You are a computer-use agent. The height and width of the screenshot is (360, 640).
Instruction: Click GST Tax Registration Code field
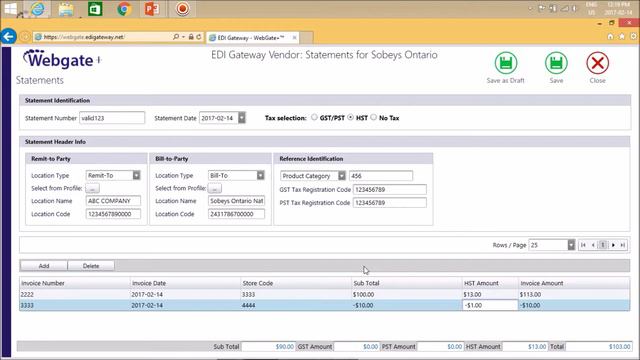(390, 189)
